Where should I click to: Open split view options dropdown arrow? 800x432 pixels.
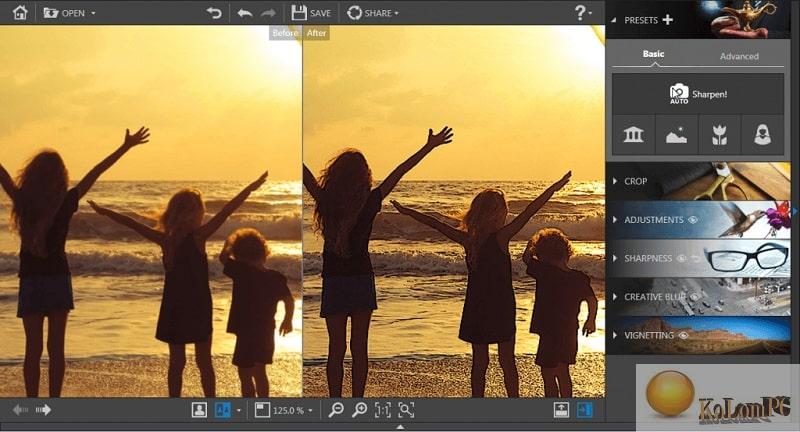[239, 410]
